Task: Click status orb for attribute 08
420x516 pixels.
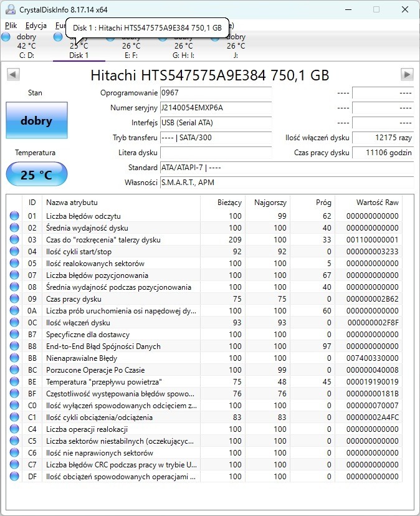Action: pos(14,287)
